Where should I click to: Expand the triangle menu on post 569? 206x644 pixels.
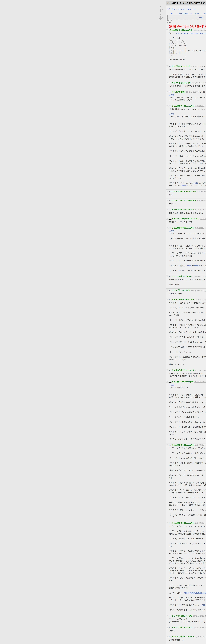coord(167,228)
